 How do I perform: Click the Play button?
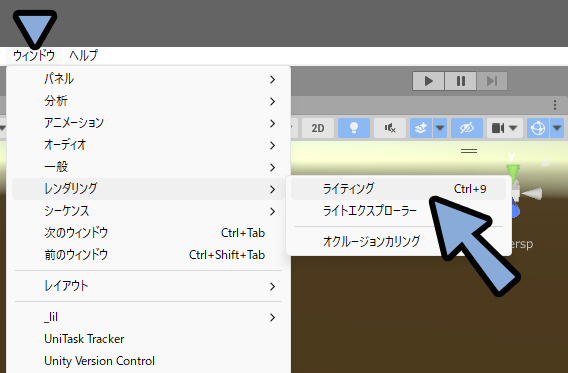coord(429,81)
